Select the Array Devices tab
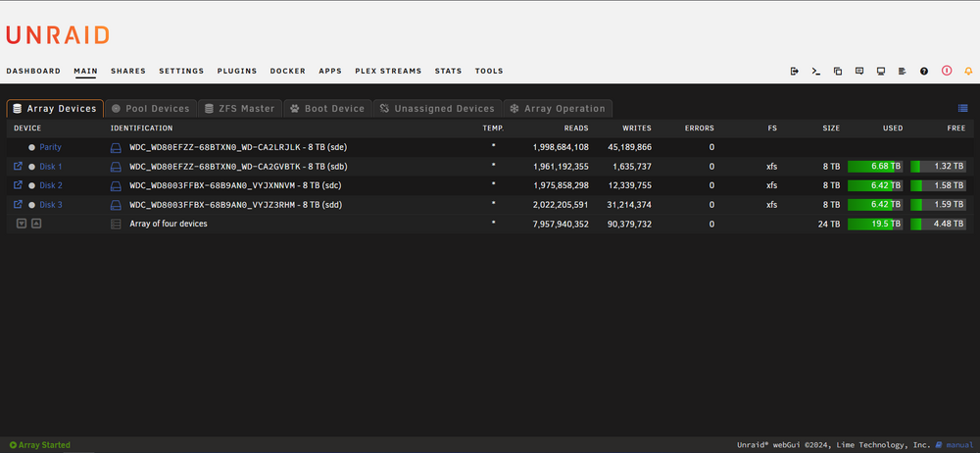This screenshot has width=980, height=453. (x=55, y=108)
